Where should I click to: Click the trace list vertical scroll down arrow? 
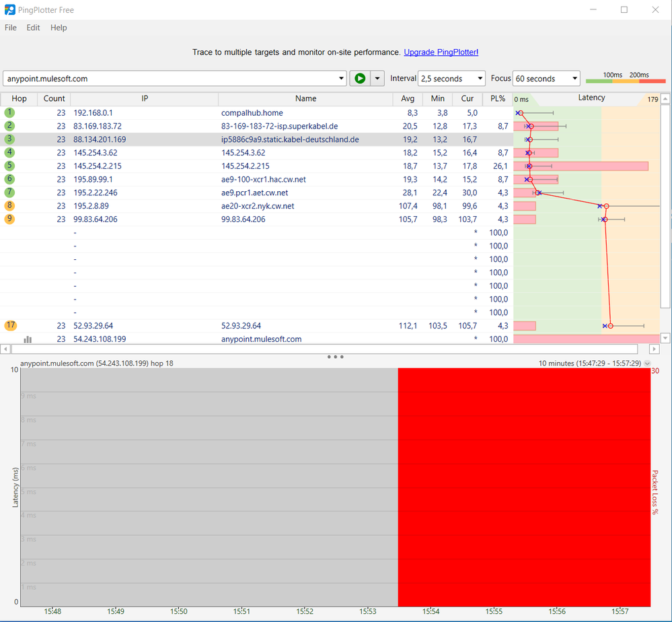point(665,338)
